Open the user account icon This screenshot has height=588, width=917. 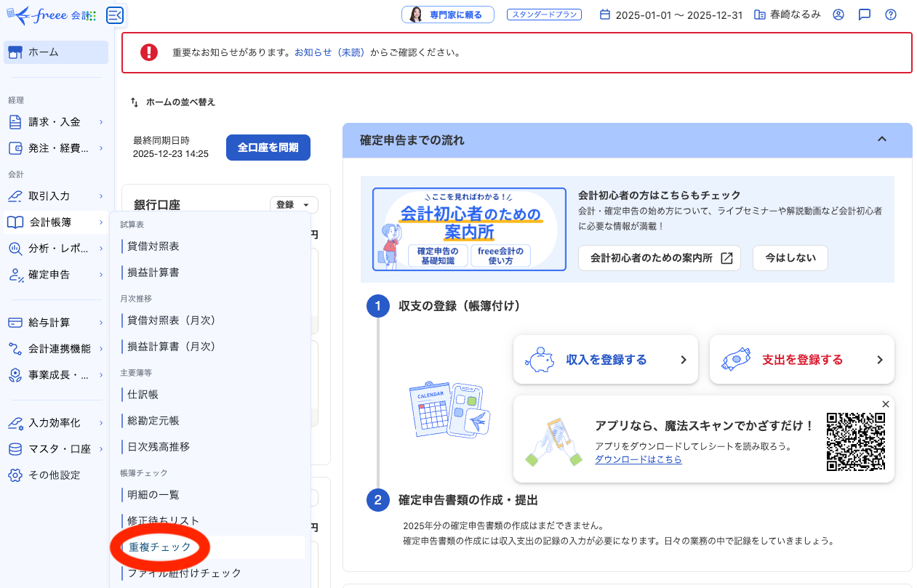[x=838, y=14]
